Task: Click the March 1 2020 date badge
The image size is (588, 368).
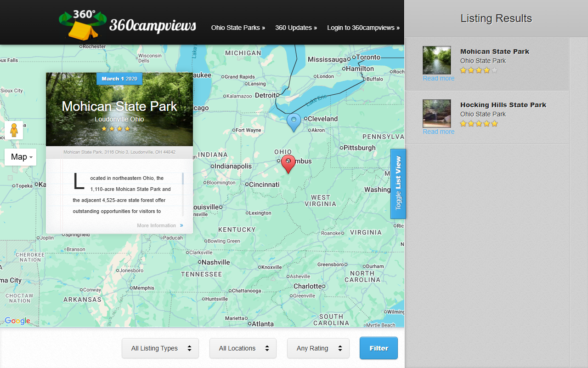Action: click(x=119, y=79)
